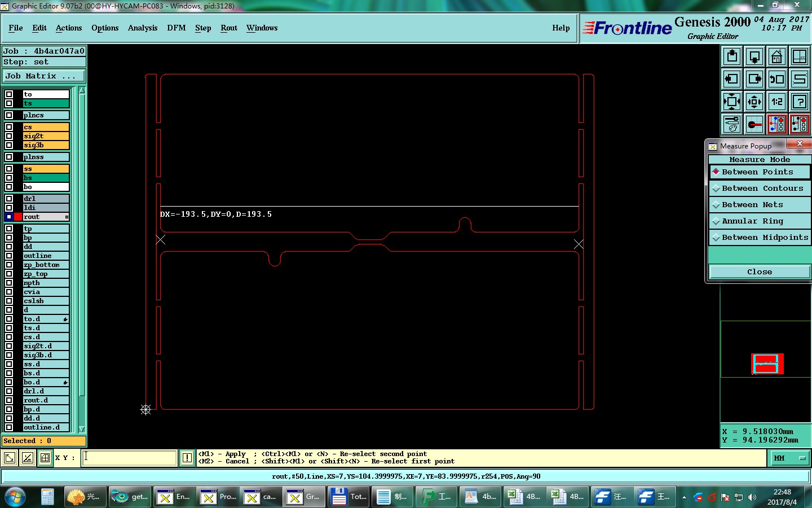Open the Step menu

point(203,28)
